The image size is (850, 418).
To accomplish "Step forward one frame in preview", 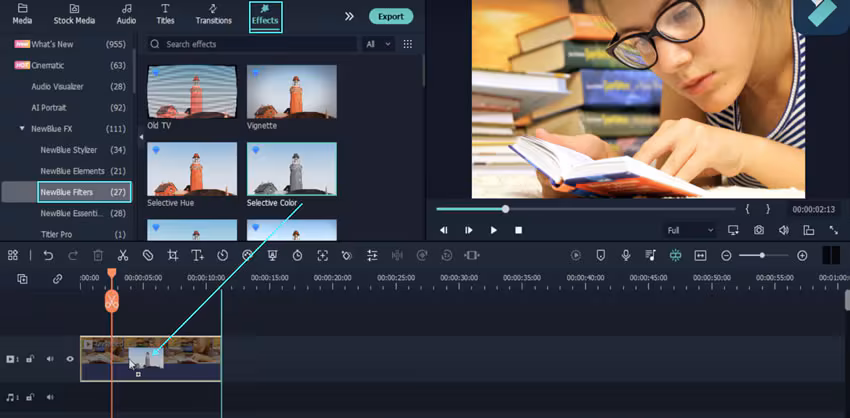I will [x=468, y=230].
